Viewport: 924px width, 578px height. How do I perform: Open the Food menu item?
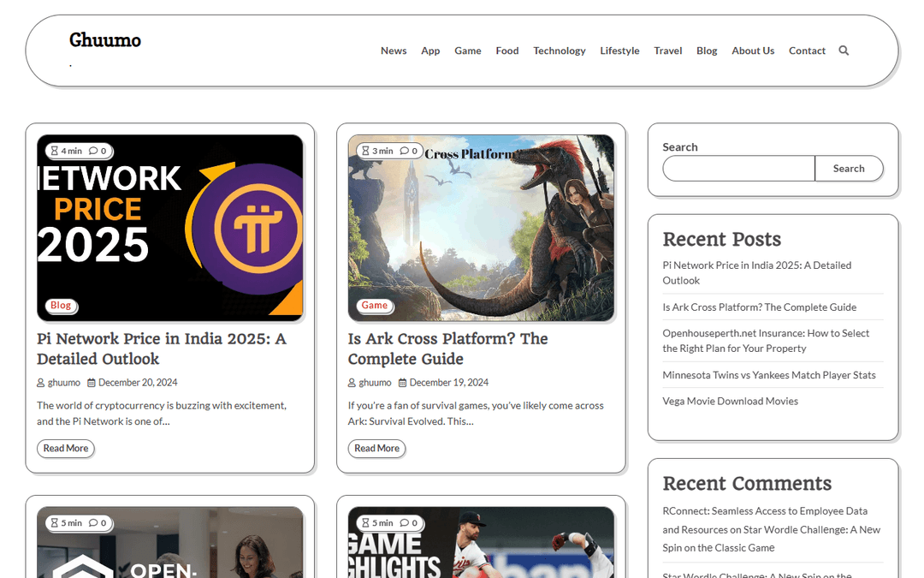coord(506,51)
